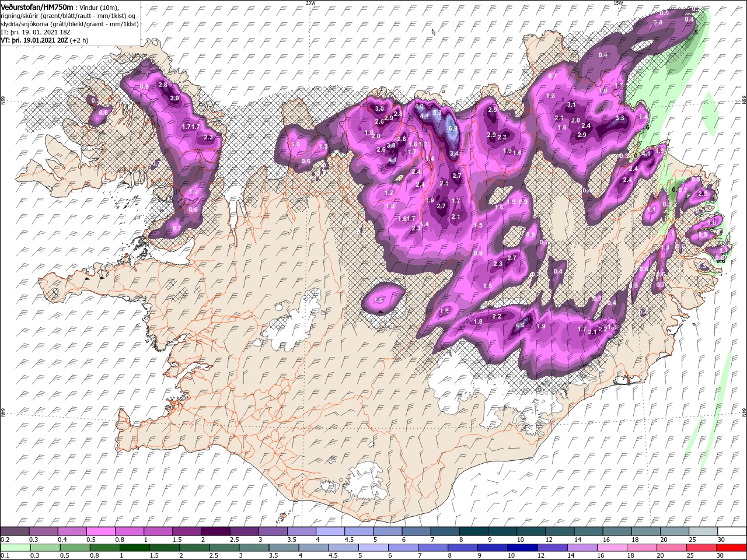Click the 0.1 label on the rain scale

click(5, 555)
